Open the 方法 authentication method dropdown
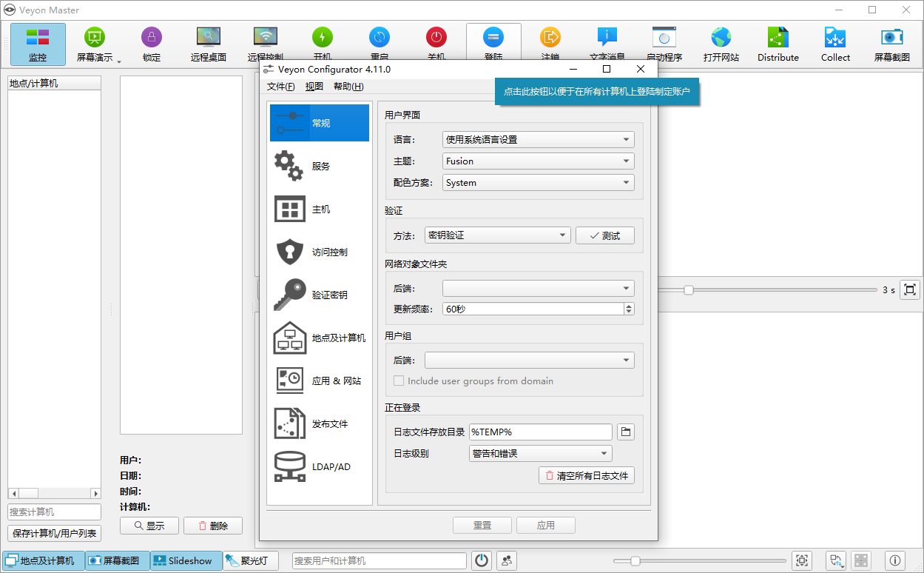The width and height of the screenshot is (924, 573). 498,235
